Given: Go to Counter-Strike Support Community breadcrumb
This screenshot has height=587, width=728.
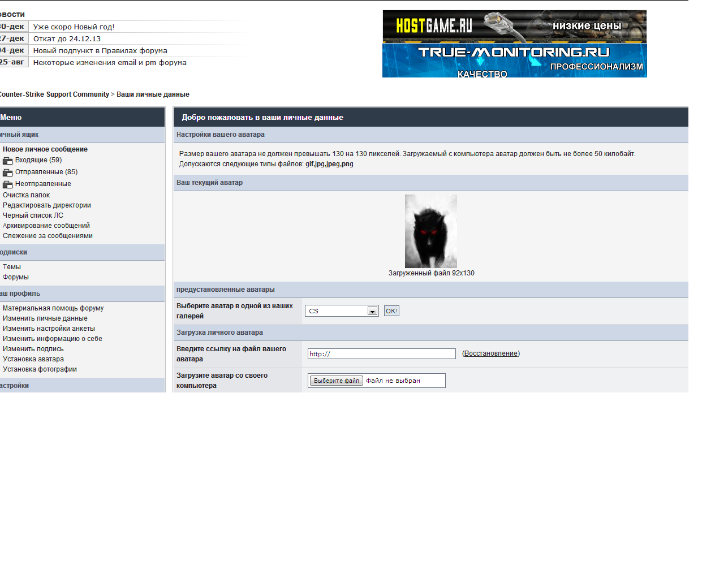Looking at the screenshot, I should [x=53, y=94].
